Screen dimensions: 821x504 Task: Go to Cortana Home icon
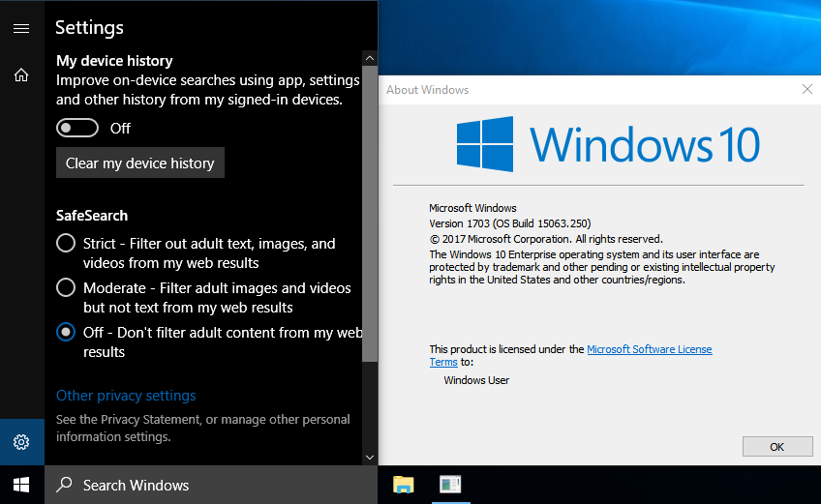click(21, 75)
